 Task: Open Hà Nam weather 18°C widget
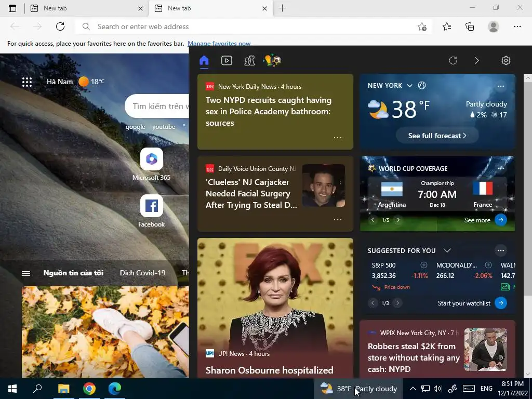(75, 82)
